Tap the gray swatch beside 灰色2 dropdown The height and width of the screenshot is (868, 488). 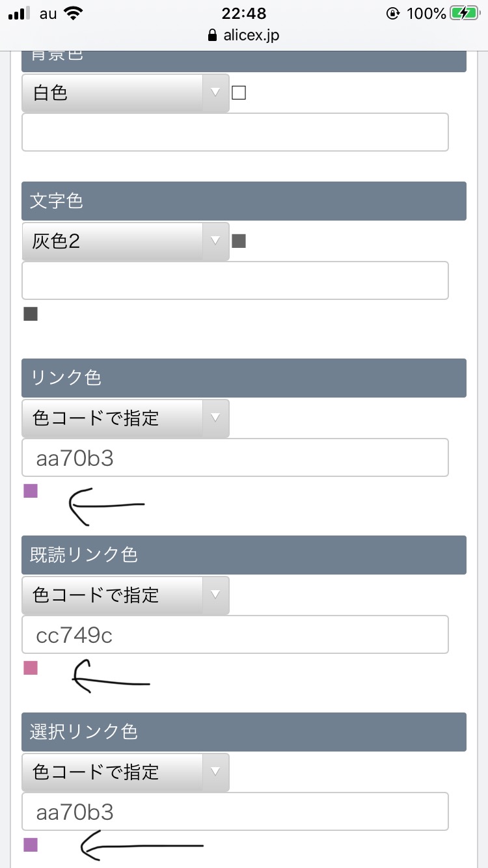click(239, 241)
